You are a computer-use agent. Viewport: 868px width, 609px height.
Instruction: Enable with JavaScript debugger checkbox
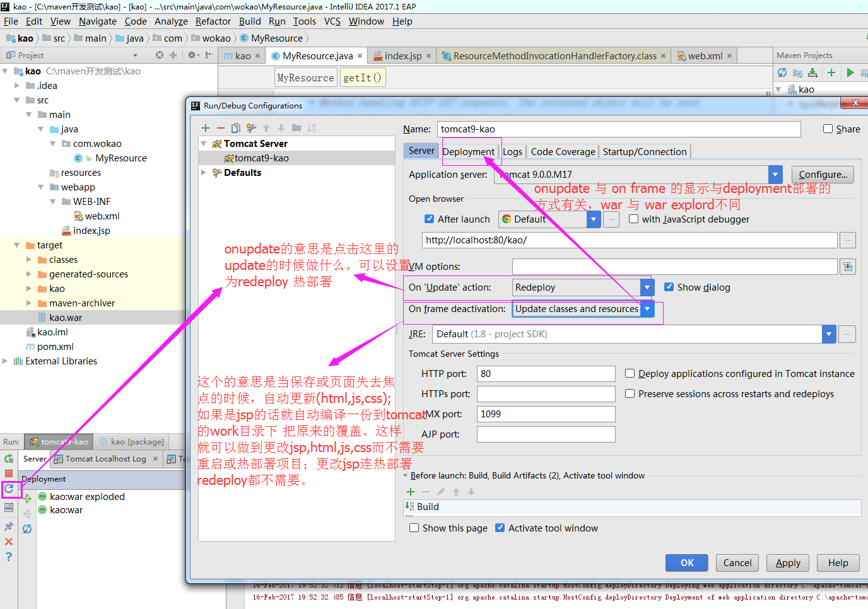tap(633, 219)
